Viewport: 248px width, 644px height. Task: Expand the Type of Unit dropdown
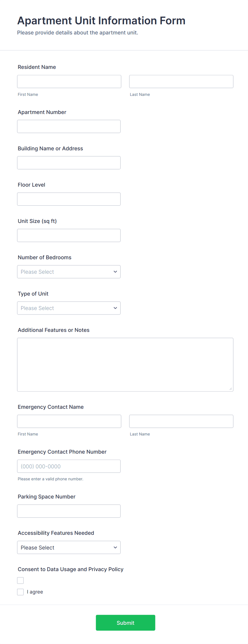click(69, 308)
